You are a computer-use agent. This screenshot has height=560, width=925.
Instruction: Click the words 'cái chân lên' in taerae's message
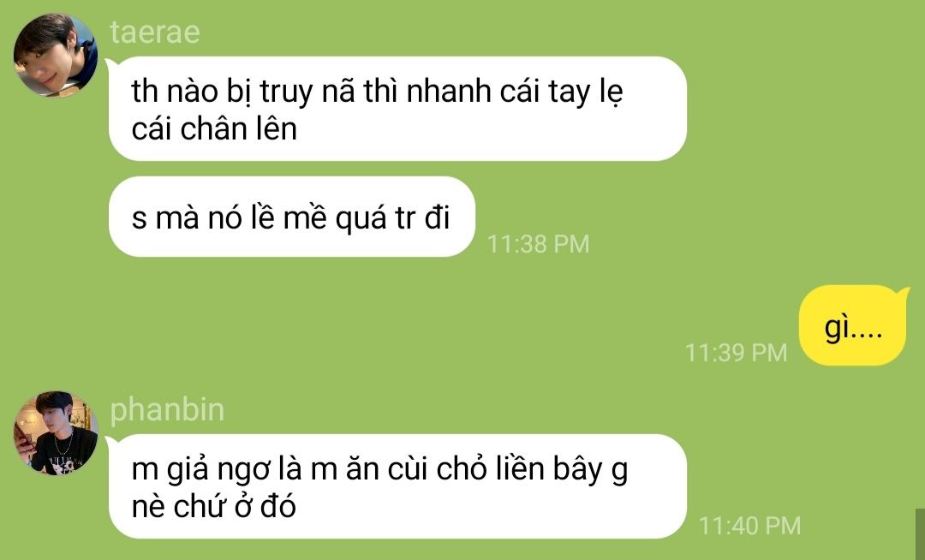click(214, 129)
